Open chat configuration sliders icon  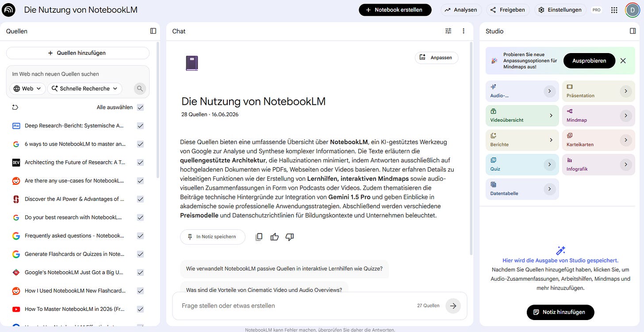click(x=448, y=31)
